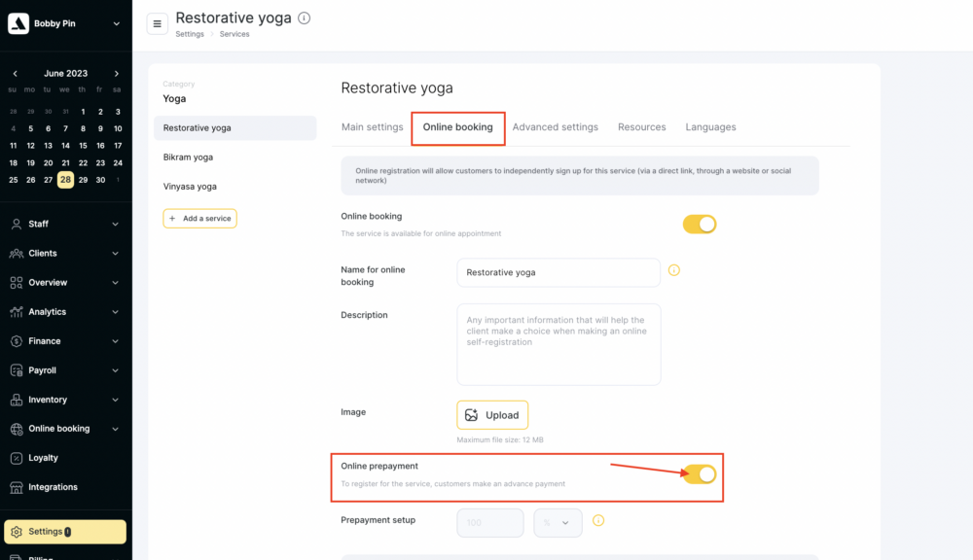This screenshot has width=973, height=560.
Task: Click the Description text area
Action: (559, 344)
